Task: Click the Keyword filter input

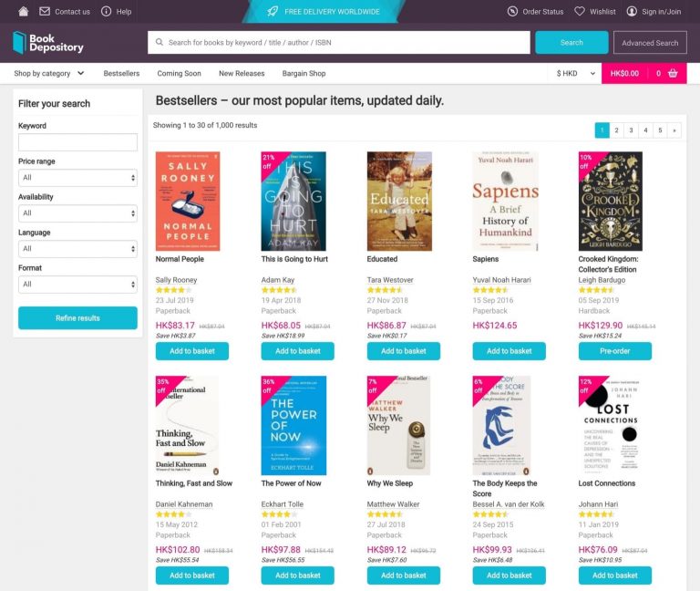Action: tap(77, 142)
